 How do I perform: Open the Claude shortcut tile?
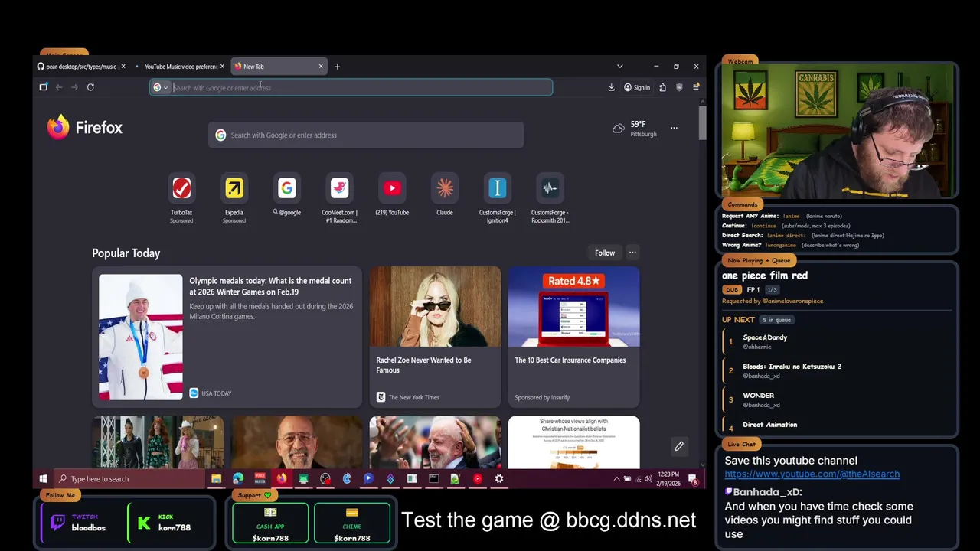[445, 195]
